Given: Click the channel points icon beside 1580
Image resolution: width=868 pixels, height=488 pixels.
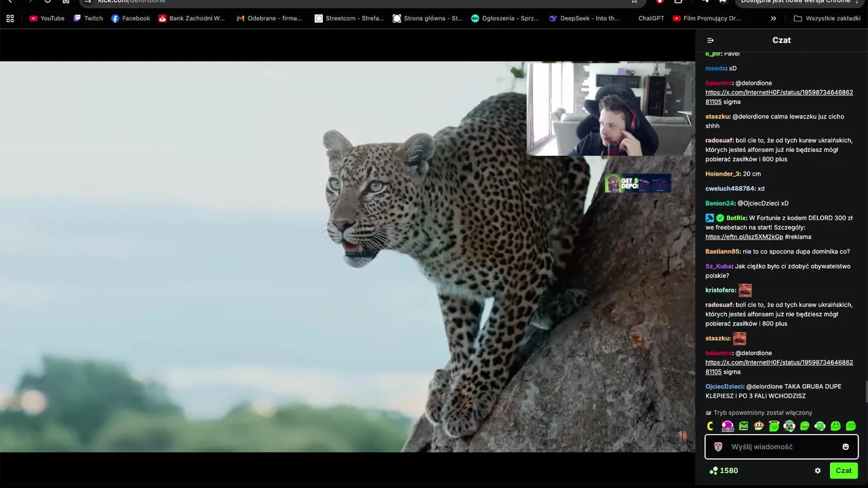Looking at the screenshot, I should point(713,470).
